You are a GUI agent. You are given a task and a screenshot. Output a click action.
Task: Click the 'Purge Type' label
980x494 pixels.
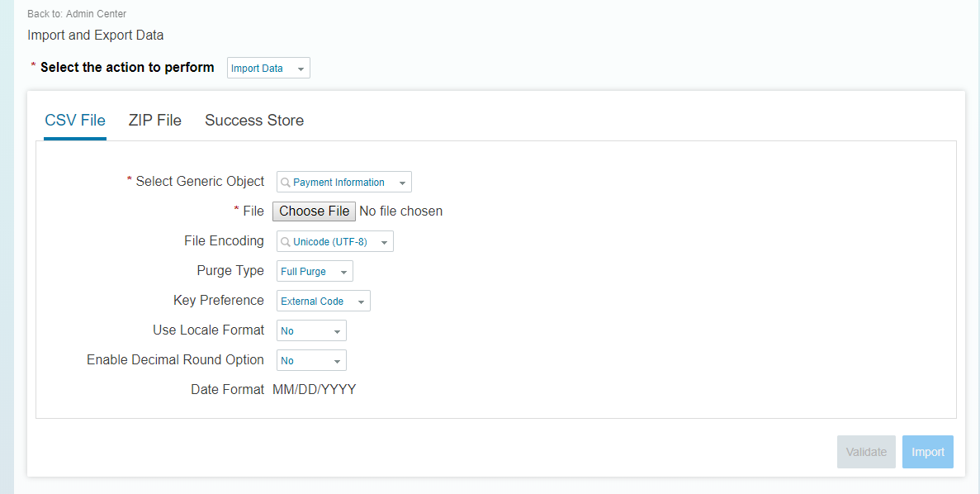click(230, 271)
